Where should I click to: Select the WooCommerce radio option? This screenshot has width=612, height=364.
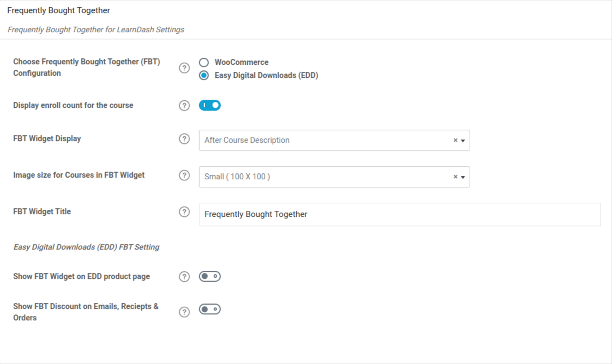204,63
